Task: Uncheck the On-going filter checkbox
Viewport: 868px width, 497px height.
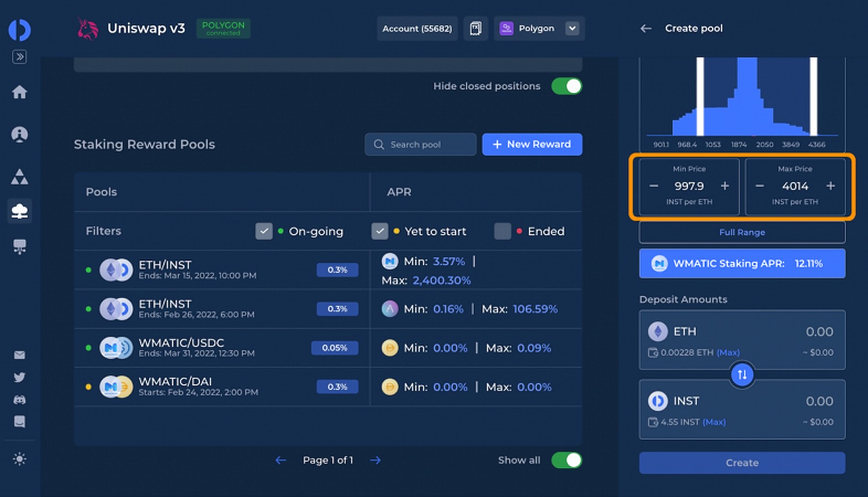Action: coord(264,231)
